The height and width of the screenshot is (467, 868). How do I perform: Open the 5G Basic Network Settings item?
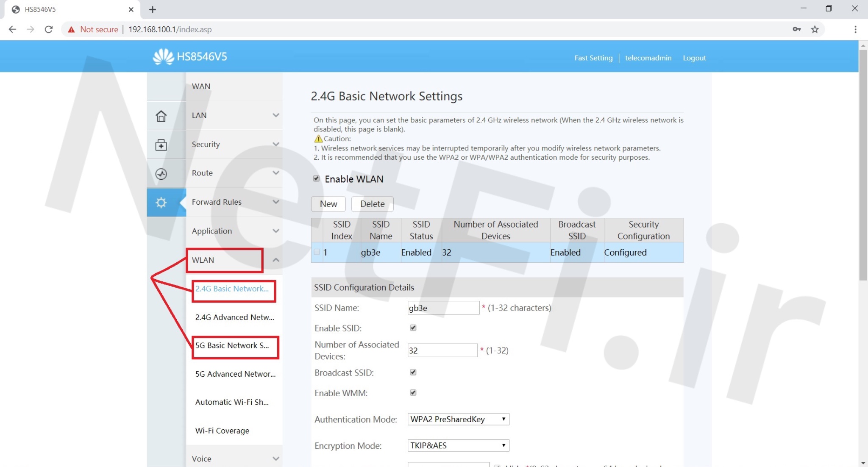232,345
